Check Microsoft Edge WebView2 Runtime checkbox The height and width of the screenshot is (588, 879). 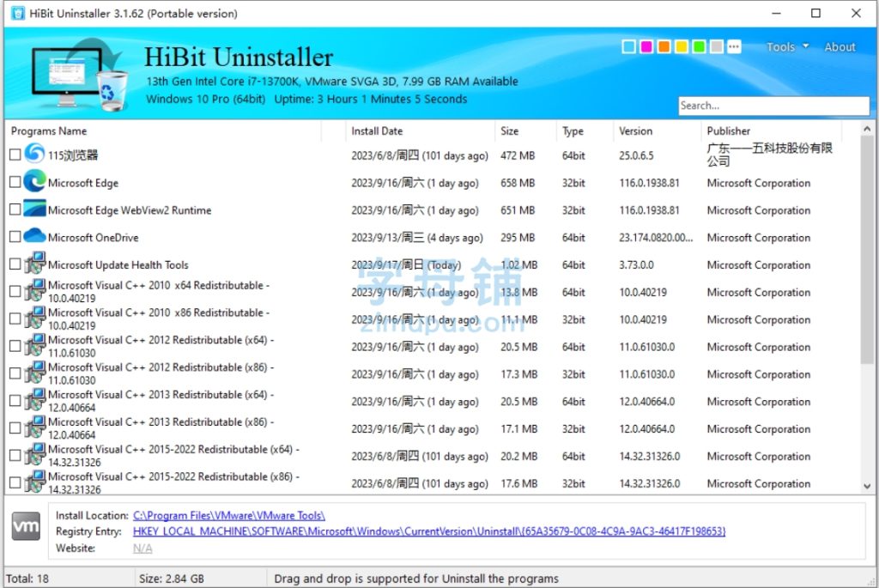(x=15, y=209)
